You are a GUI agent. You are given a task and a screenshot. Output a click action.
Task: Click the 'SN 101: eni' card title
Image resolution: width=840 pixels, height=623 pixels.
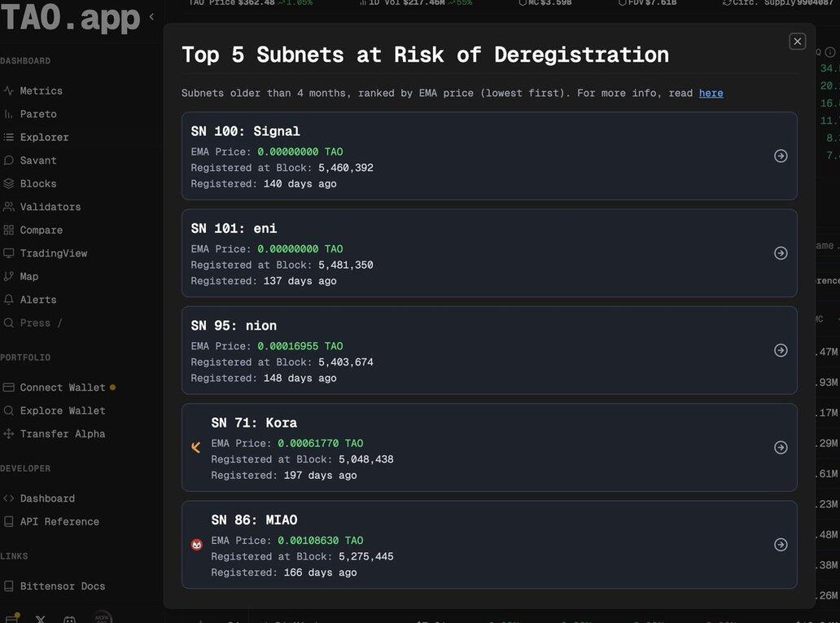coord(234,228)
